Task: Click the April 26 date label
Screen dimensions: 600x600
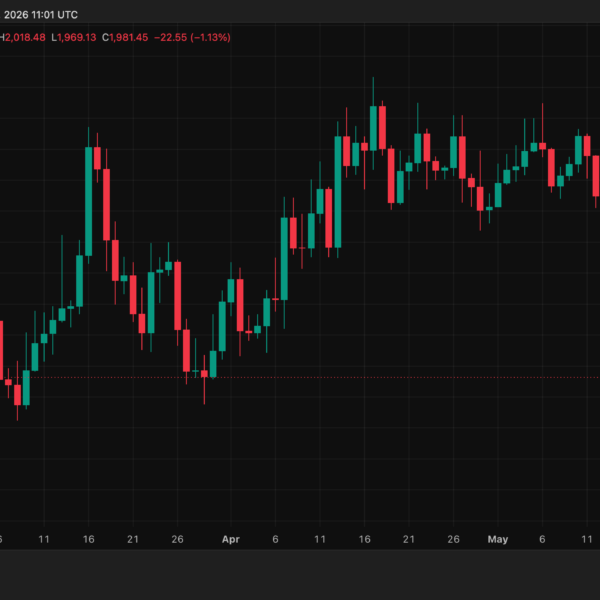Action: click(x=453, y=539)
